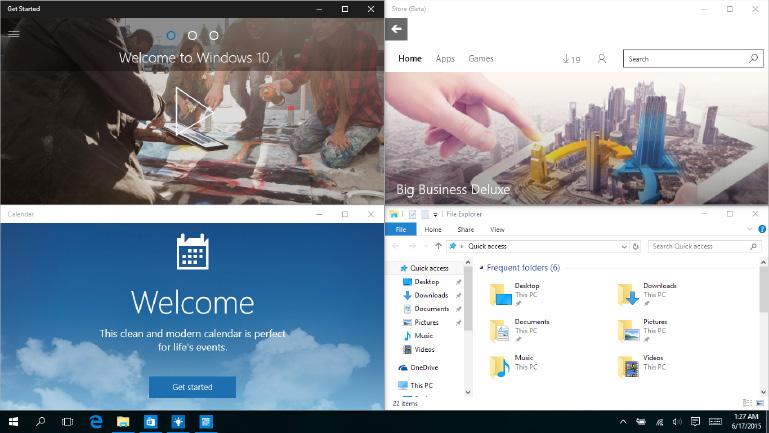Viewport: 769px width, 433px height.
Task: Click the New folder icon in the quick access toolbar
Action: coord(425,214)
